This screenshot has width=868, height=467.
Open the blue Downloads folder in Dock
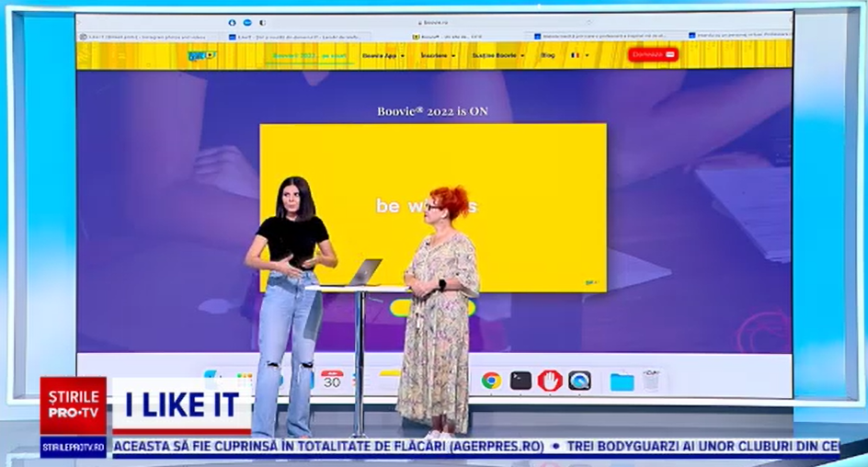tap(622, 382)
